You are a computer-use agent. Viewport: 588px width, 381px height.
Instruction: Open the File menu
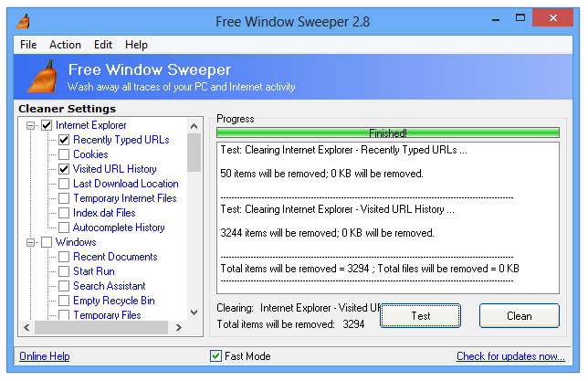point(28,45)
